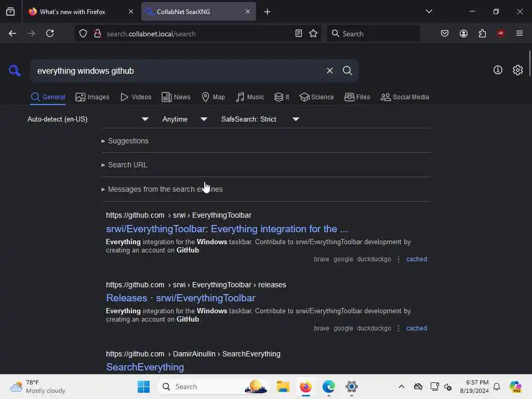
Task: Open the Social Media category tab
Action: [x=405, y=97]
